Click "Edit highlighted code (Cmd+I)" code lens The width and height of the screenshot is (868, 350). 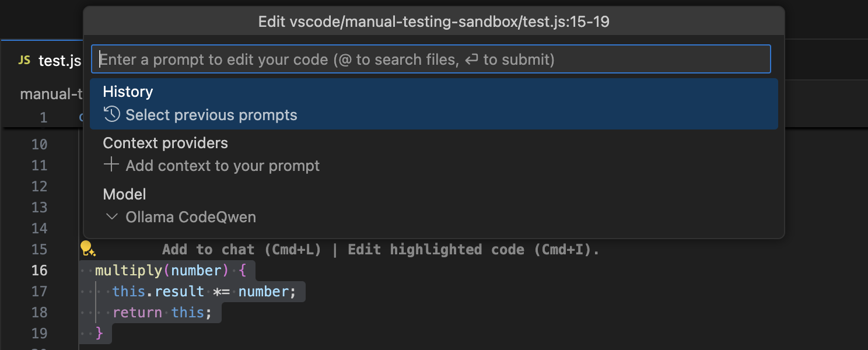pos(473,250)
